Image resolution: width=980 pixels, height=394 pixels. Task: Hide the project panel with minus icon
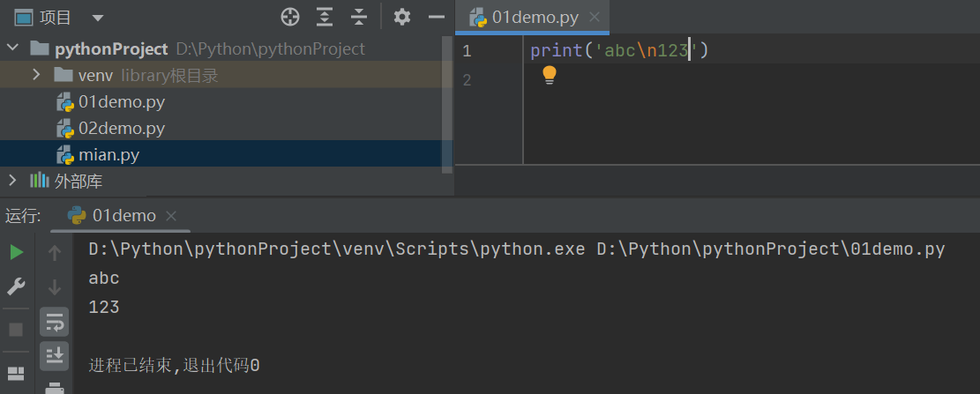point(436,17)
